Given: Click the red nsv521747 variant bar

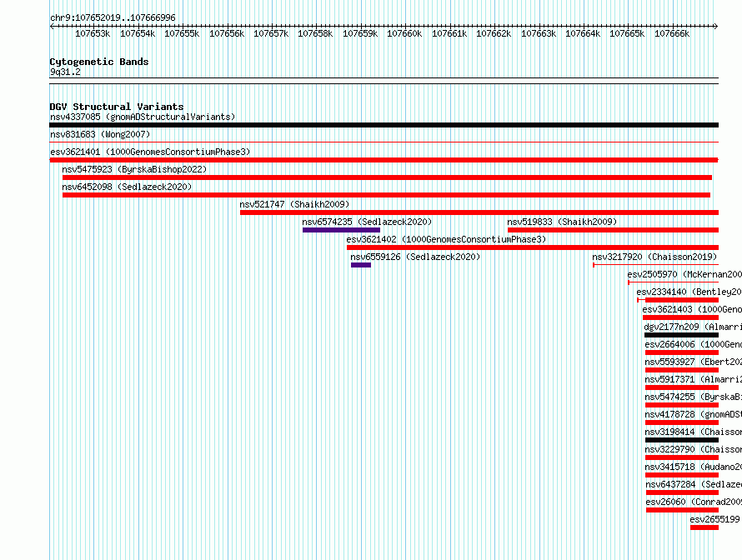Looking at the screenshot, I should [x=479, y=212].
